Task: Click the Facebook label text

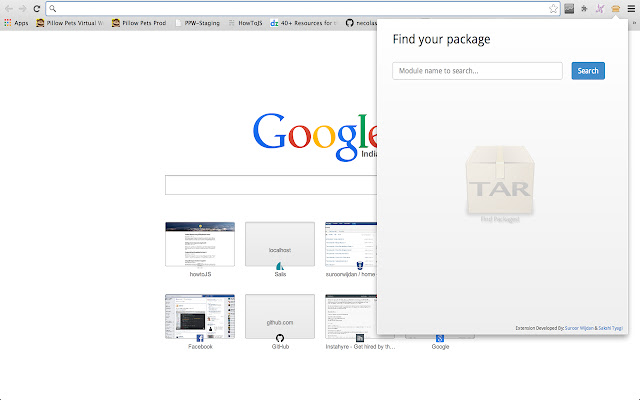Action: click(x=200, y=347)
